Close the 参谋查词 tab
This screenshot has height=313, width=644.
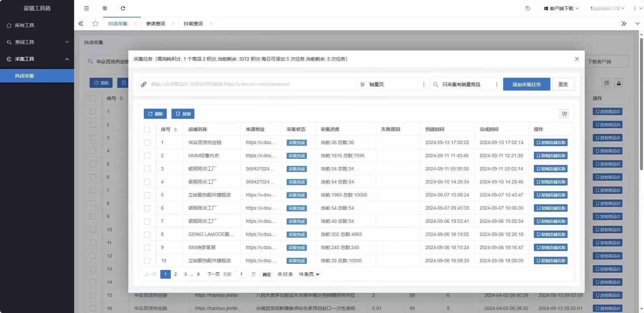click(x=173, y=24)
